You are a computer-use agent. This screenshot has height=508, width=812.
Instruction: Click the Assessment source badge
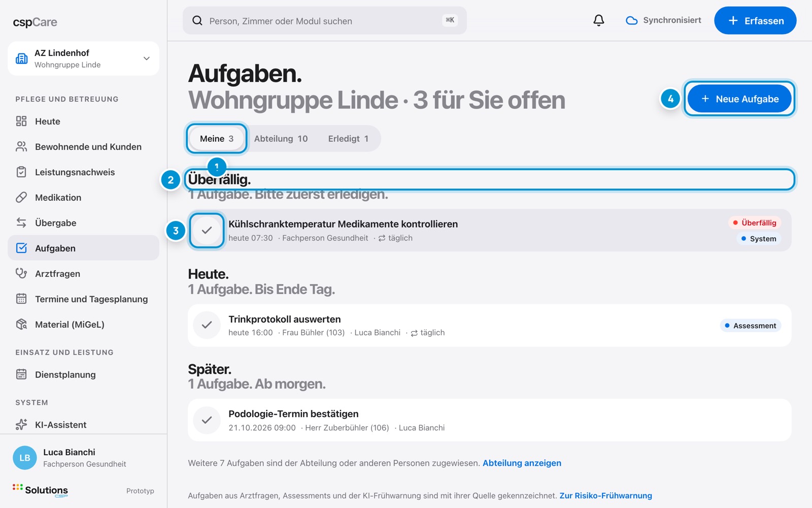point(751,326)
